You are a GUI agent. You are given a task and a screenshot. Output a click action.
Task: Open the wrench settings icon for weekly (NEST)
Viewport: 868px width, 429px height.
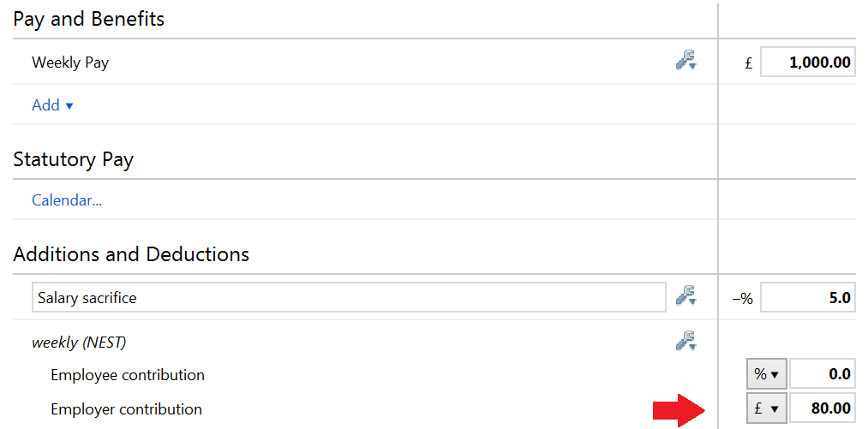(686, 341)
